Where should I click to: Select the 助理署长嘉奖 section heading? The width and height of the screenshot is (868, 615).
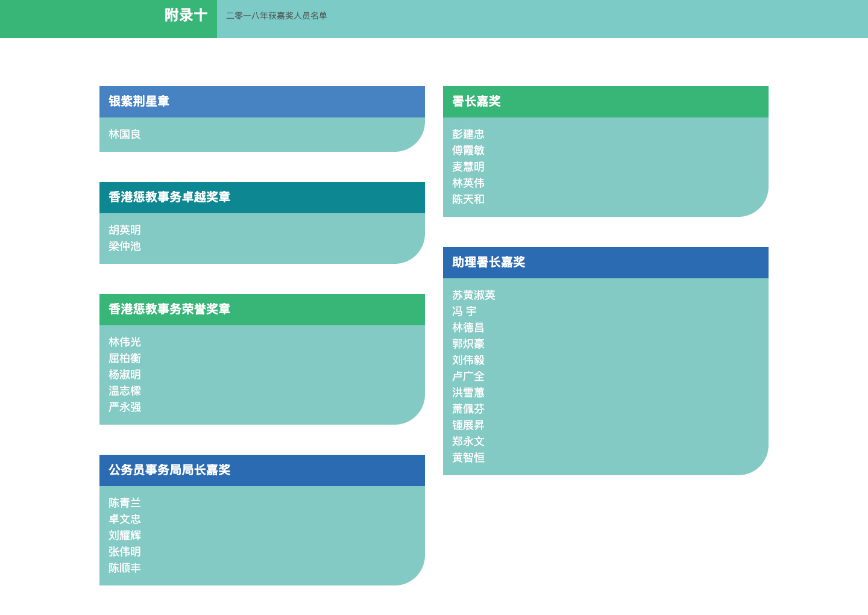click(488, 262)
